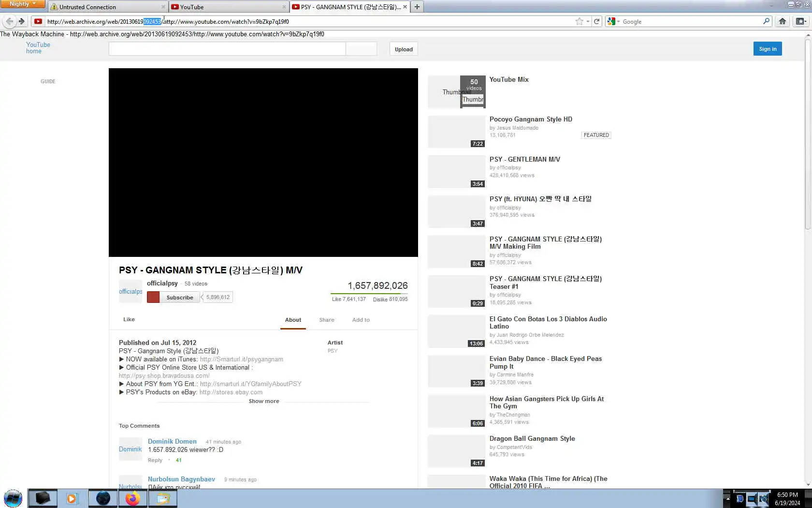
Task: Click the Upload button
Action: [x=404, y=49]
